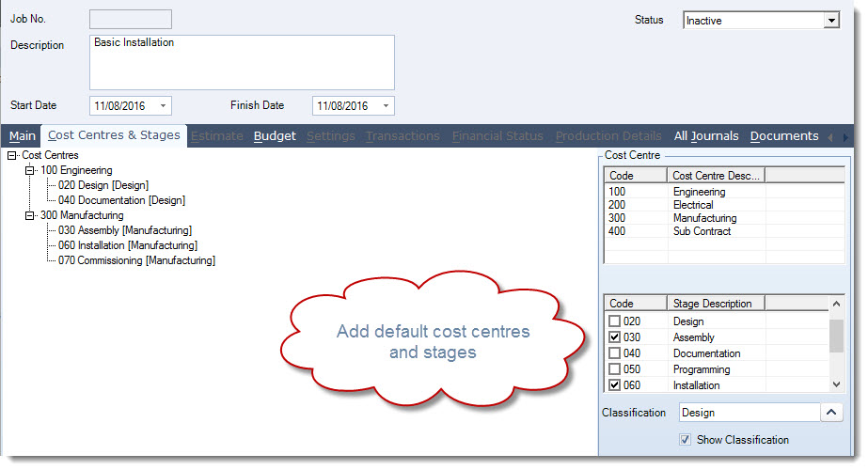This screenshot has height=470, width=868.
Task: Select the 030 Assembly [Manufacturing] tree item
Action: [x=125, y=230]
